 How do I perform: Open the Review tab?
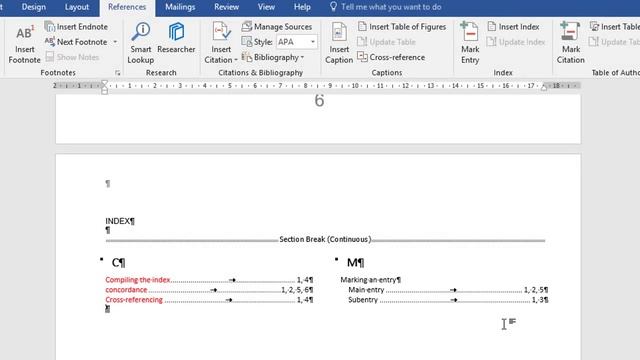(x=227, y=7)
